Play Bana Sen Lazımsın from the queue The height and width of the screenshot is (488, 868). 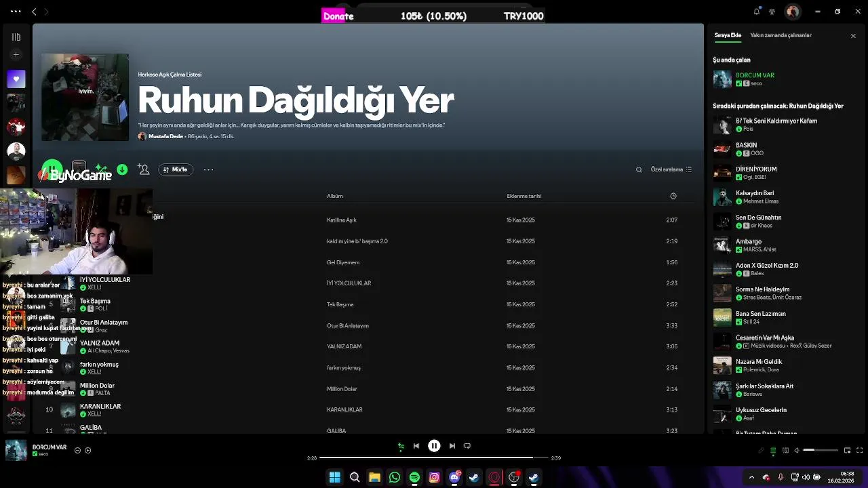click(785, 317)
